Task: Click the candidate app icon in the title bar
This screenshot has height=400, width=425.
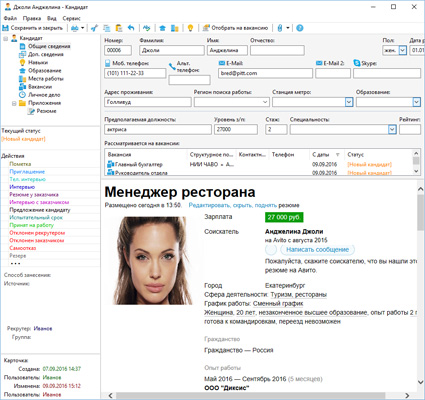Action: (8, 6)
